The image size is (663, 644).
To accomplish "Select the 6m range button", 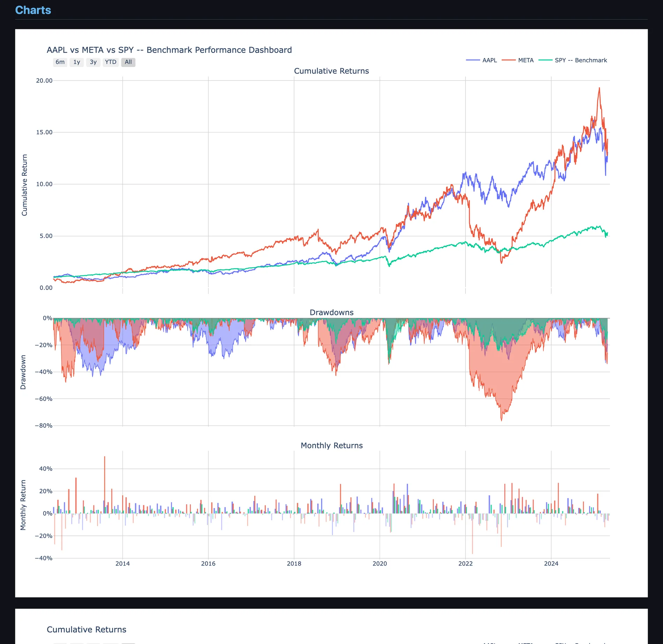I will (60, 62).
